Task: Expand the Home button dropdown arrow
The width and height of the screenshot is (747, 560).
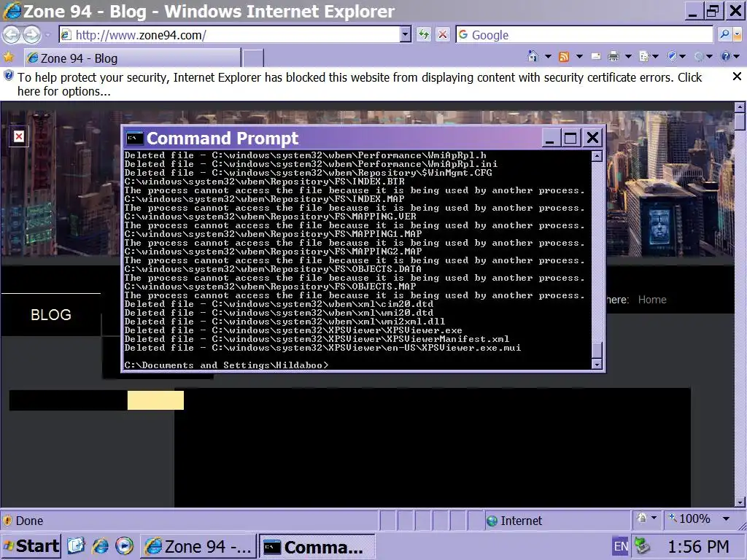Action: (x=548, y=57)
